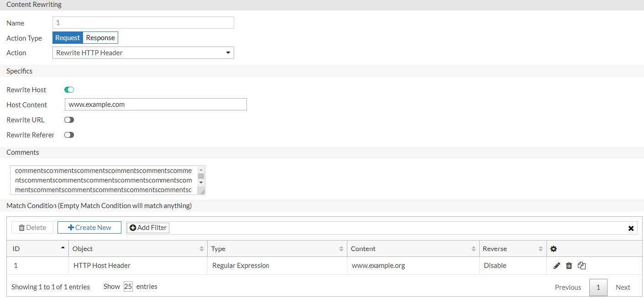Sort the Type column using its arrows

340,248
